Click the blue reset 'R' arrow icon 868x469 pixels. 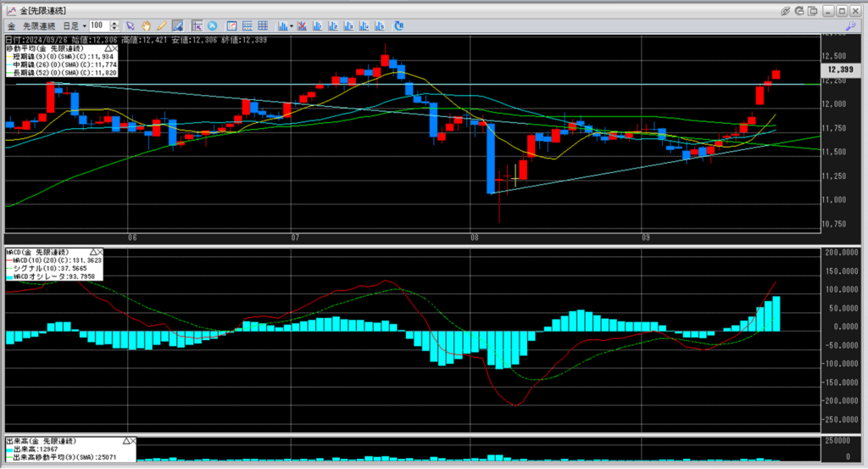pyautogui.click(x=398, y=26)
